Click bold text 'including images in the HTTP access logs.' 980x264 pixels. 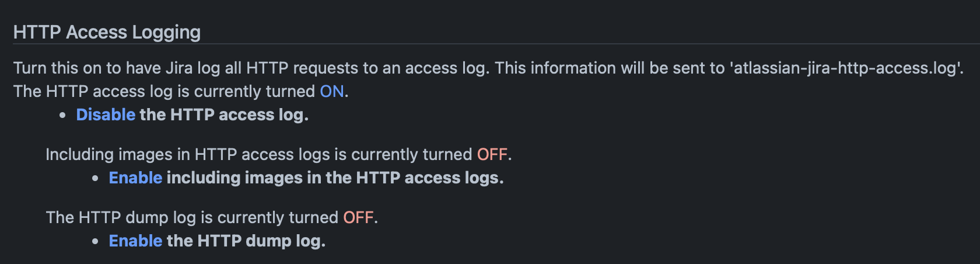tap(335, 178)
